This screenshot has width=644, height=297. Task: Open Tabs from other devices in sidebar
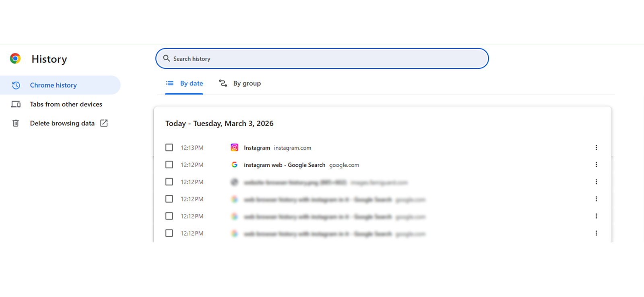point(66,104)
